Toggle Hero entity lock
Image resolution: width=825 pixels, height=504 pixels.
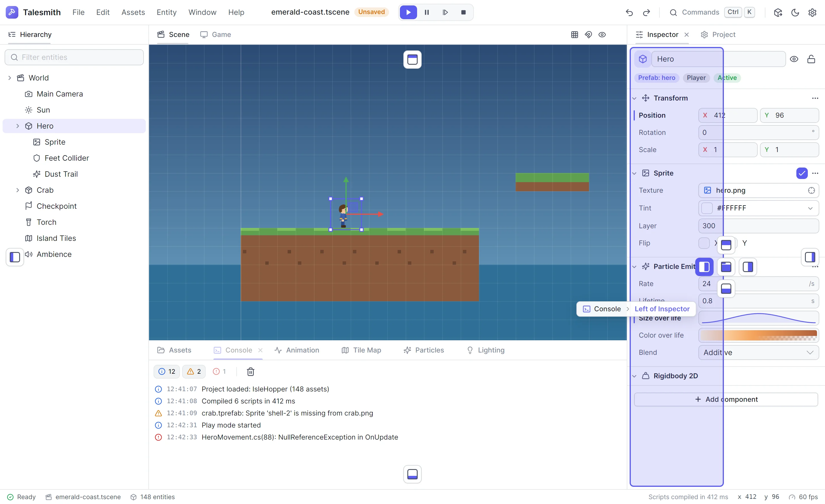[x=811, y=59]
